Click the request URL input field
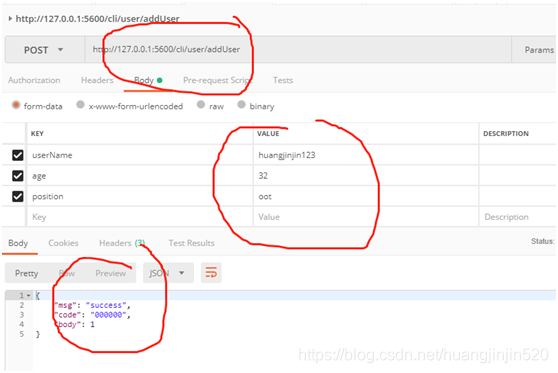 tap(298, 49)
